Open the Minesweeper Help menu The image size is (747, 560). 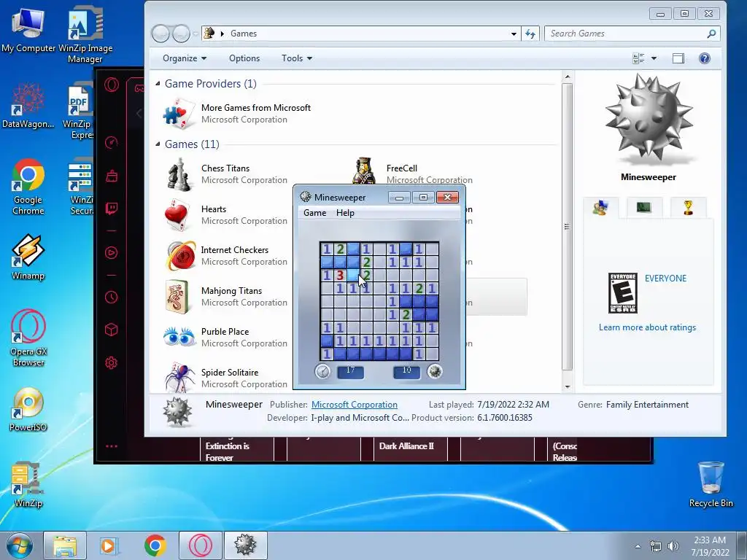point(345,213)
